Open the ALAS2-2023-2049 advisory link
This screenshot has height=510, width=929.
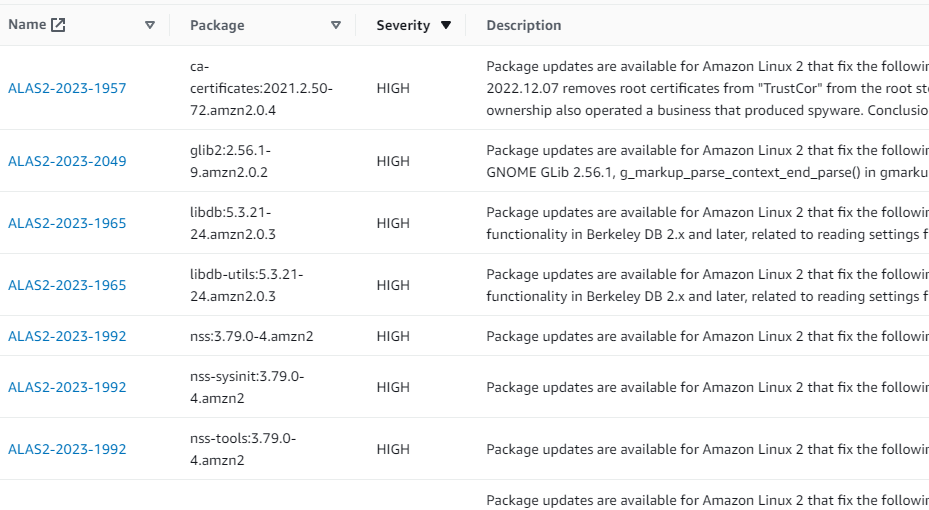point(67,161)
